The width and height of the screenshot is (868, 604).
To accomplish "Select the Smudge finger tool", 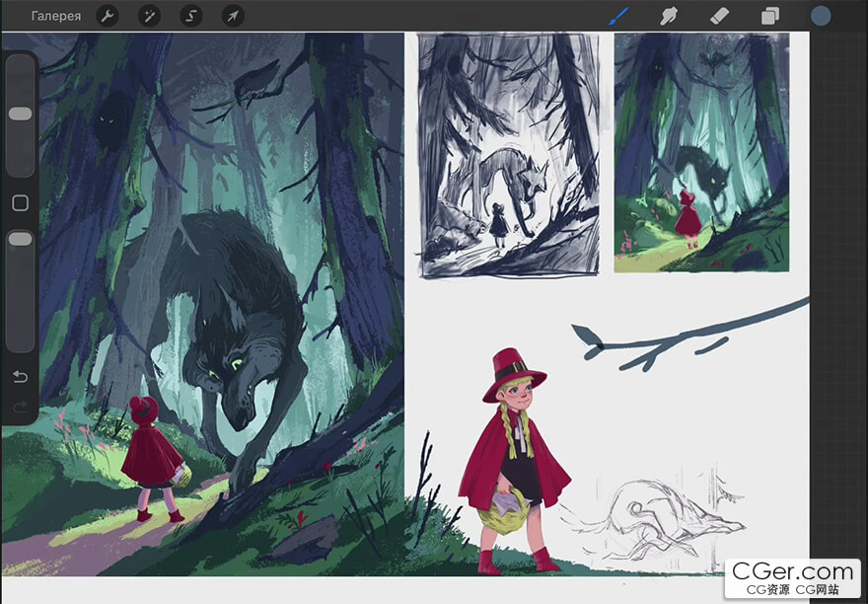I will (x=669, y=16).
